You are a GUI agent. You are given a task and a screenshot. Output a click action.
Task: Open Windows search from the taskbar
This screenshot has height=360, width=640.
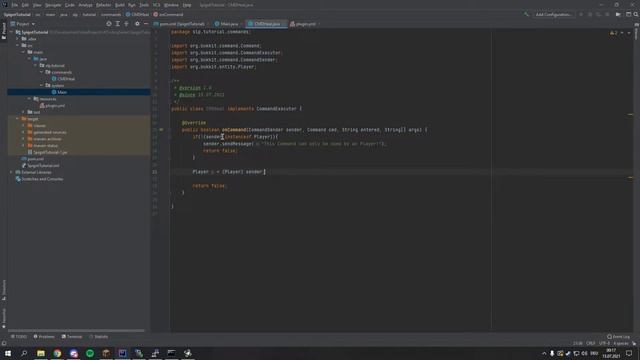24,353
